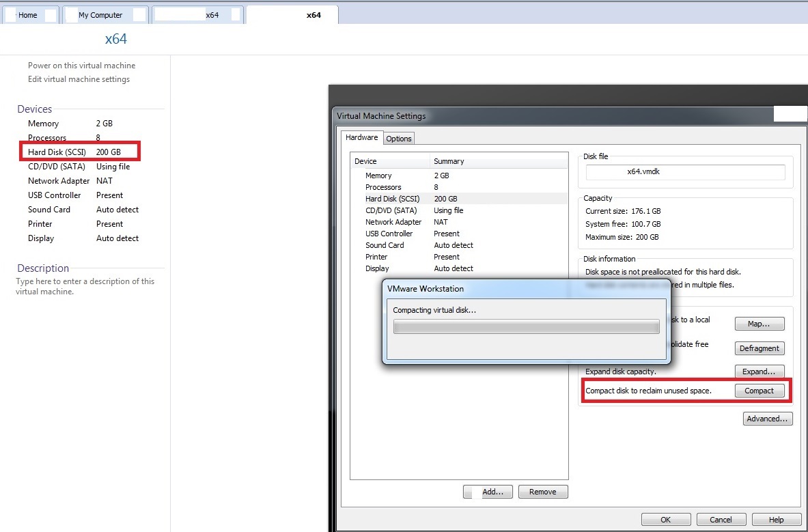Switch to the My Computer tab

(x=106, y=15)
